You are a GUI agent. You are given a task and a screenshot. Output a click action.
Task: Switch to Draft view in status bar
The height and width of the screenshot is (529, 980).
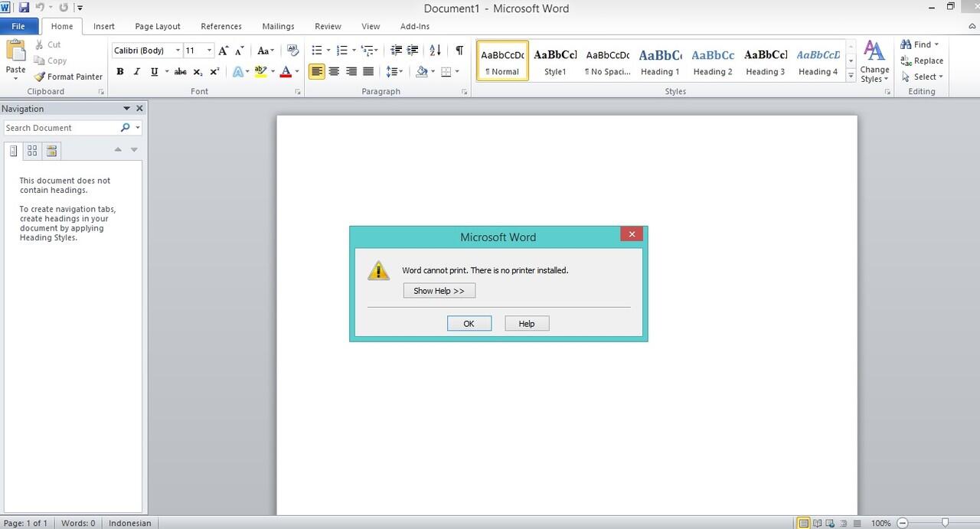pos(858,523)
